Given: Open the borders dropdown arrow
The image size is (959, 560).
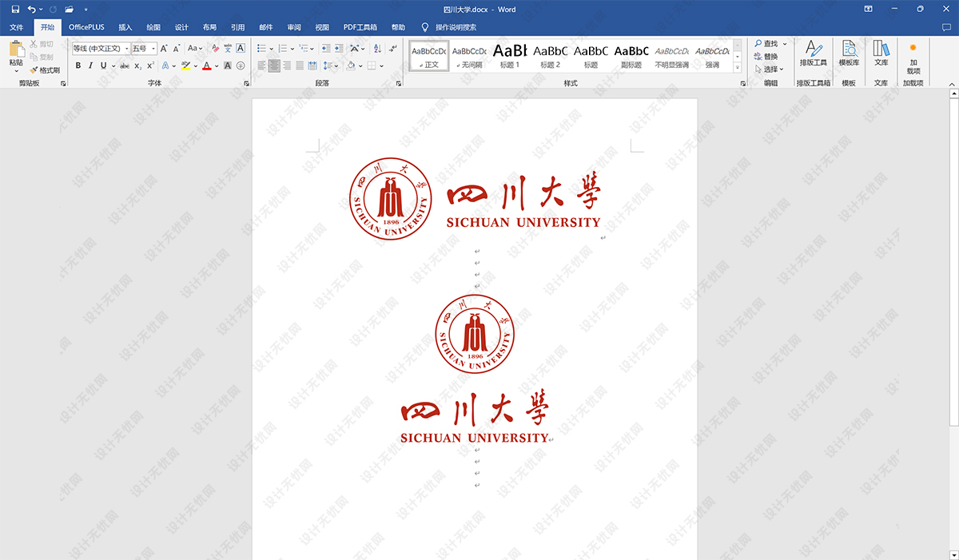Looking at the screenshot, I should (382, 66).
